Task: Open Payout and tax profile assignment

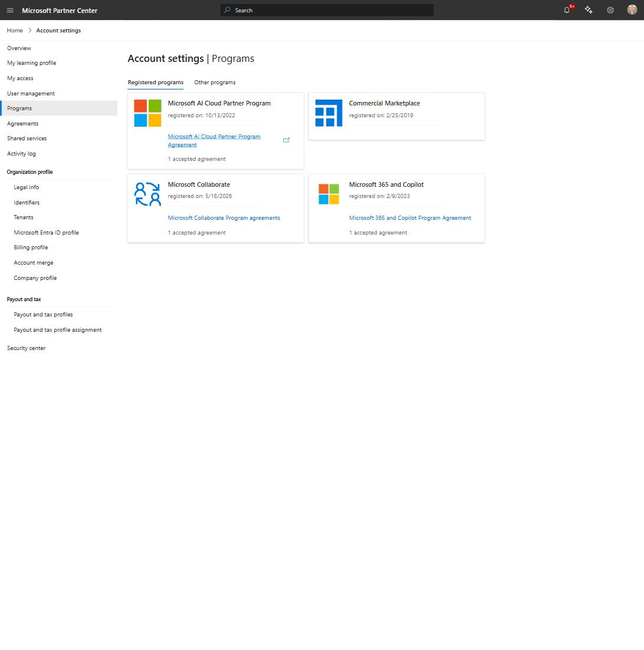Action: click(58, 330)
